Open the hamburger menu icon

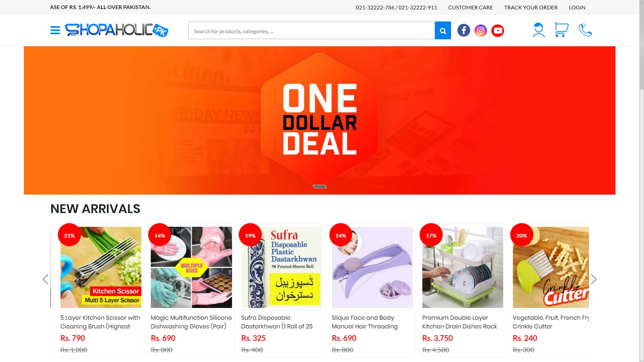55,31
